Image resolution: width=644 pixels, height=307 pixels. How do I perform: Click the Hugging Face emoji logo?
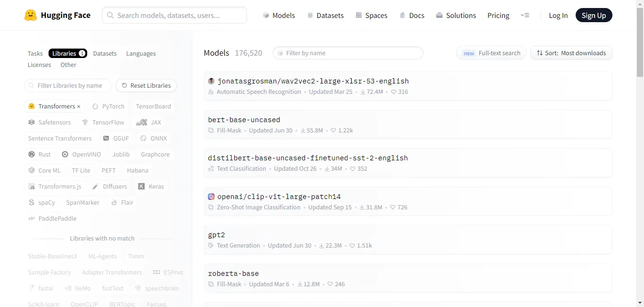pos(31,15)
